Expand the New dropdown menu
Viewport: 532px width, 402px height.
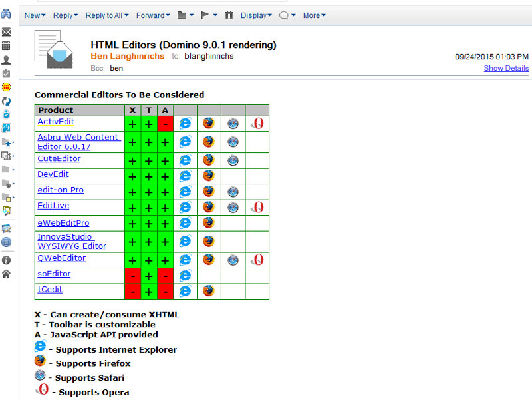pyautogui.click(x=35, y=15)
